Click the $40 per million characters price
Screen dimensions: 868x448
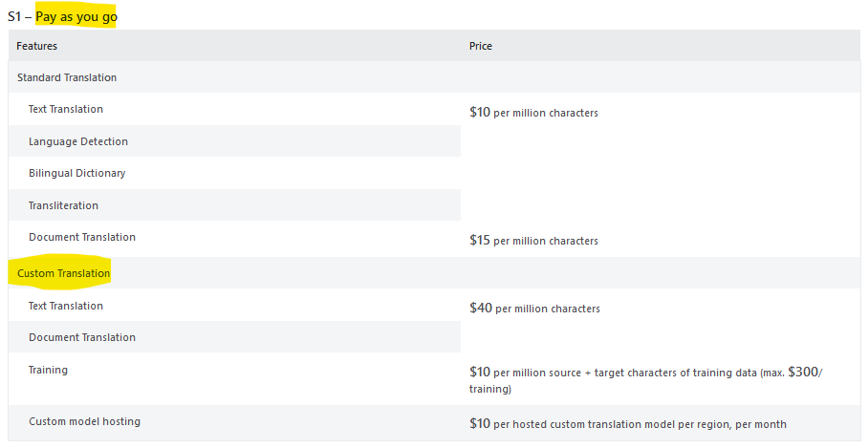click(x=534, y=309)
